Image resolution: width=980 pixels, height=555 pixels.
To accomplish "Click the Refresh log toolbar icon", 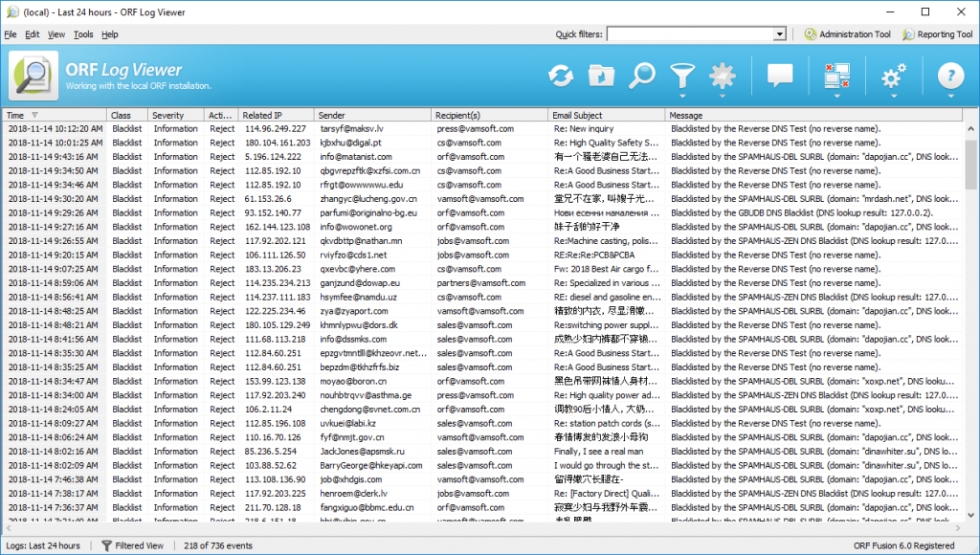I will (x=561, y=77).
